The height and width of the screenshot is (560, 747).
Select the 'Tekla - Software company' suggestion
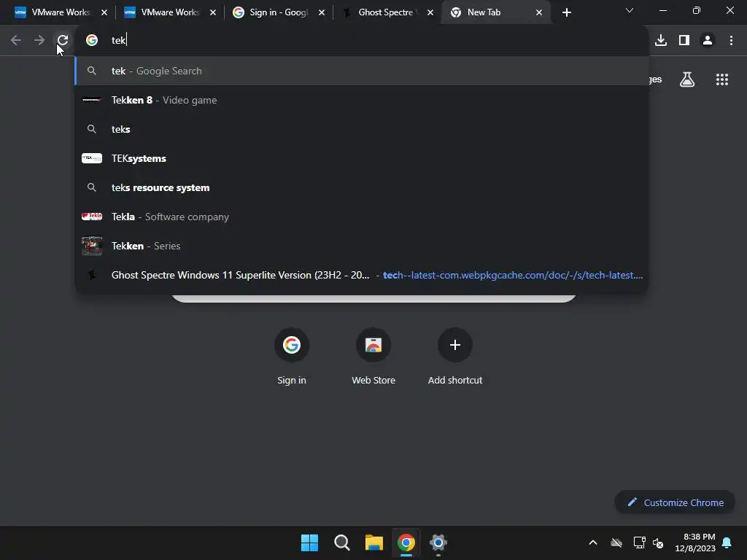coord(362,217)
